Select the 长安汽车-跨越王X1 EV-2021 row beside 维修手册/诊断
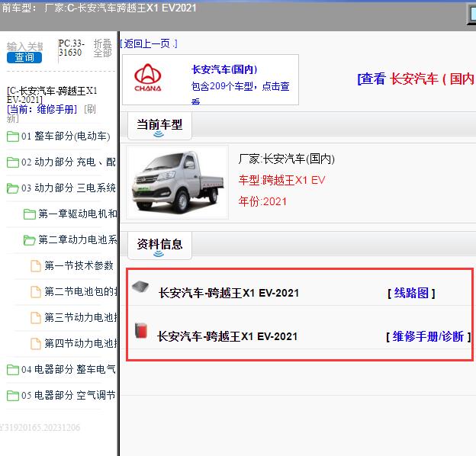Viewport: 476px width, 456px height. pyautogui.click(x=227, y=336)
